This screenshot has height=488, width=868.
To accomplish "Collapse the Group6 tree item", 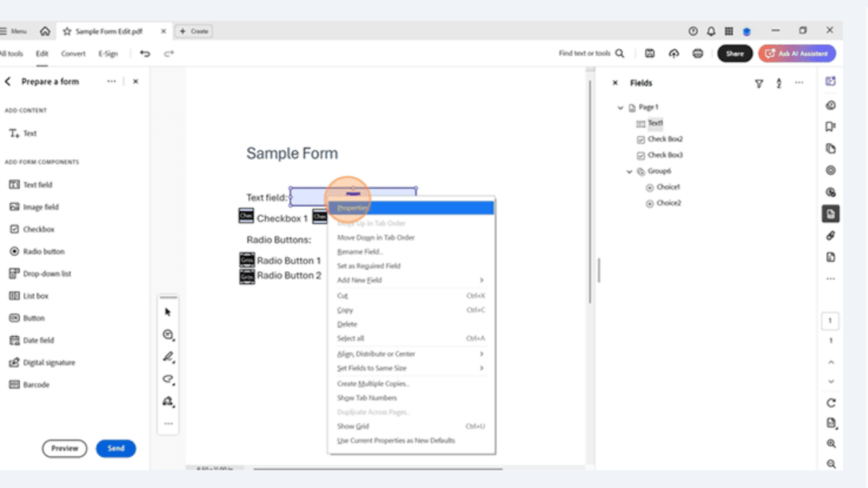I will pyautogui.click(x=629, y=171).
